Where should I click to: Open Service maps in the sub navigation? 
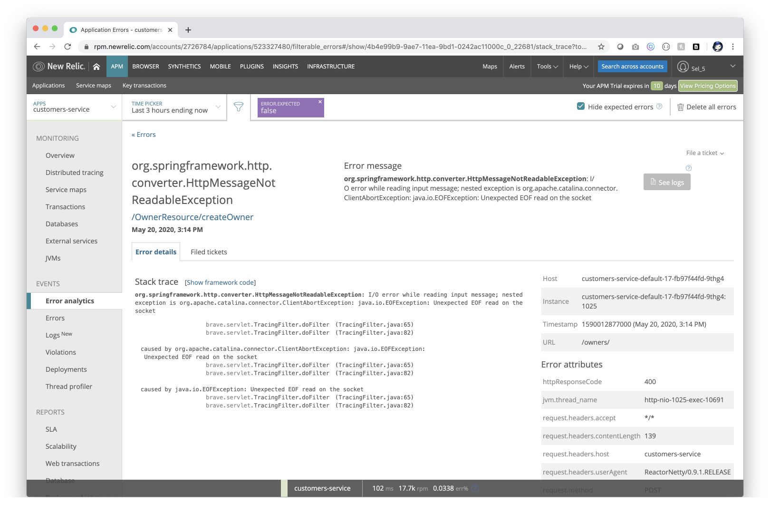coord(94,86)
